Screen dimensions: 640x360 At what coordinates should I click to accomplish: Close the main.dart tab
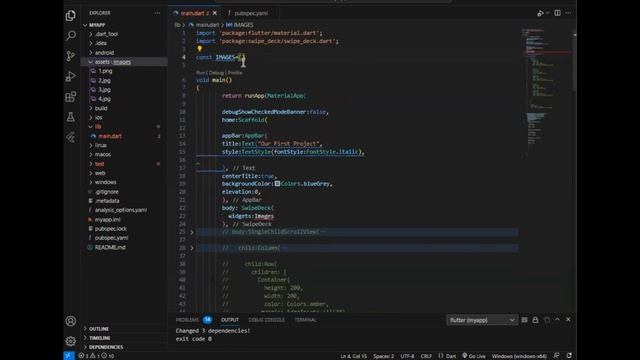click(215, 13)
